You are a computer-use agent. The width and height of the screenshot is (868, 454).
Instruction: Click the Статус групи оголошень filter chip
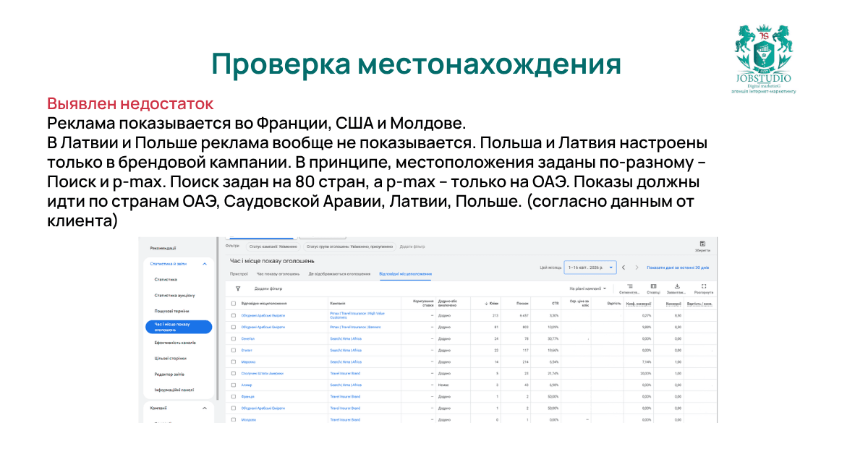coord(349,246)
